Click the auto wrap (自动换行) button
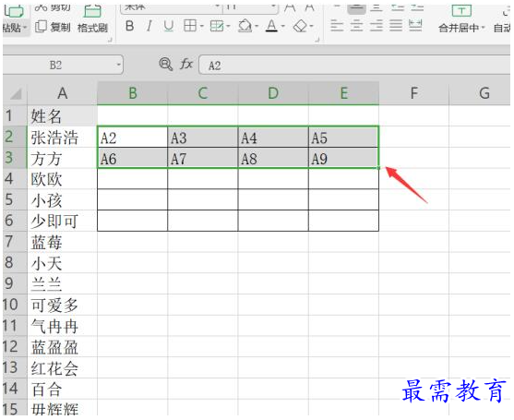The height and width of the screenshot is (420, 514). click(x=502, y=19)
